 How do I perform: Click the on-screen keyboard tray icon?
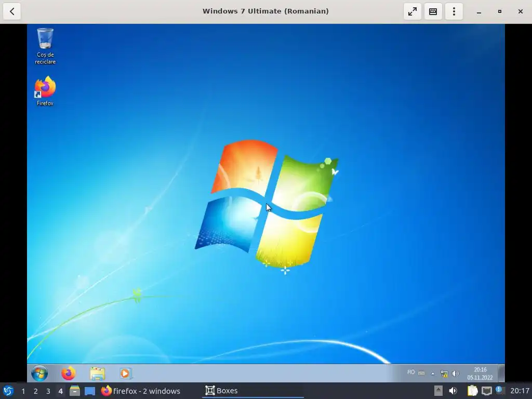tap(421, 373)
